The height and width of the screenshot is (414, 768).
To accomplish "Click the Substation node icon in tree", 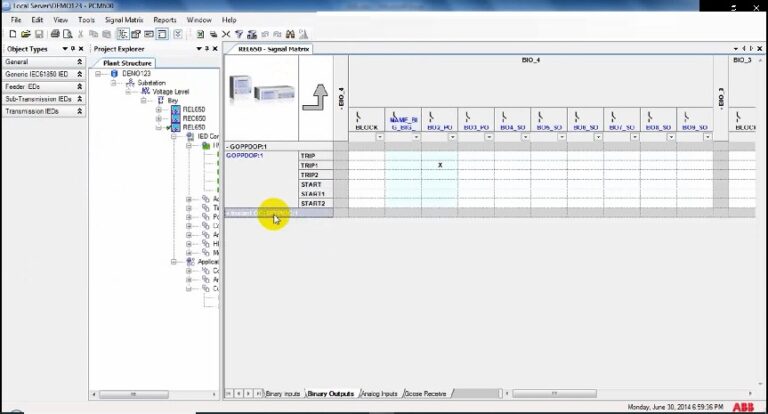I will (x=130, y=83).
